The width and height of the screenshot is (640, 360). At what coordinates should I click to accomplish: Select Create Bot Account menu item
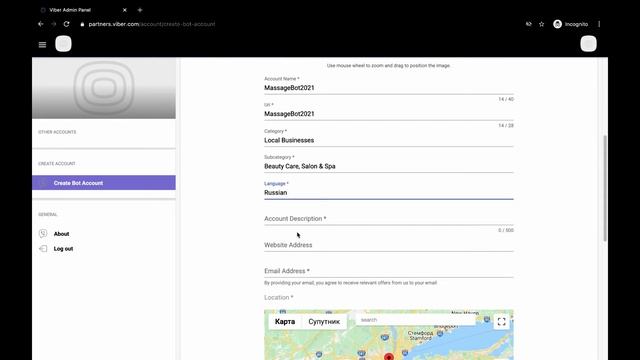(104, 183)
